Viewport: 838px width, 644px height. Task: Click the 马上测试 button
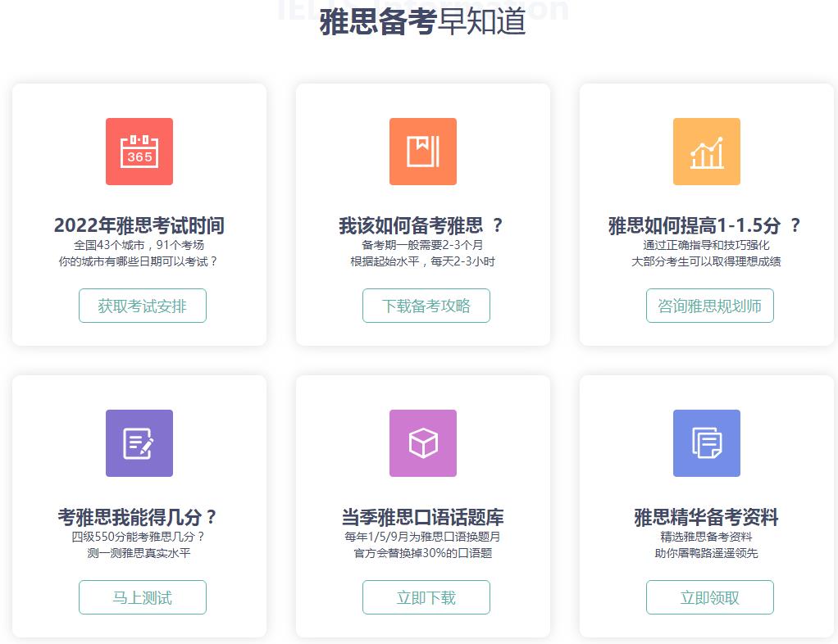tap(142, 596)
